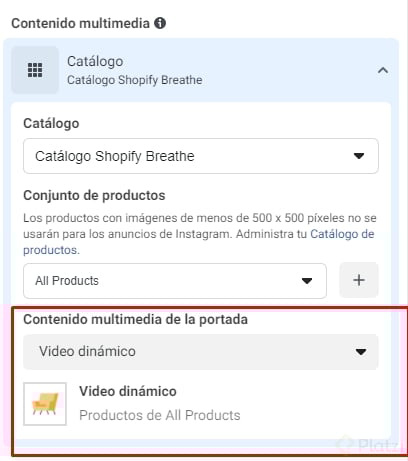
Task: Click the armchair video thumbnail
Action: coord(45,404)
